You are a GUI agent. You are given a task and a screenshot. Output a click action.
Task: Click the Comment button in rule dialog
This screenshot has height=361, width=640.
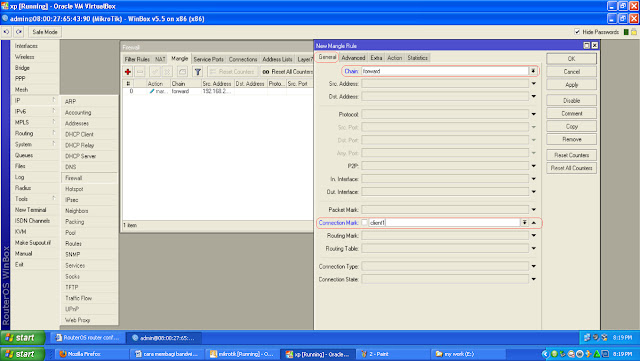pyautogui.click(x=571, y=114)
